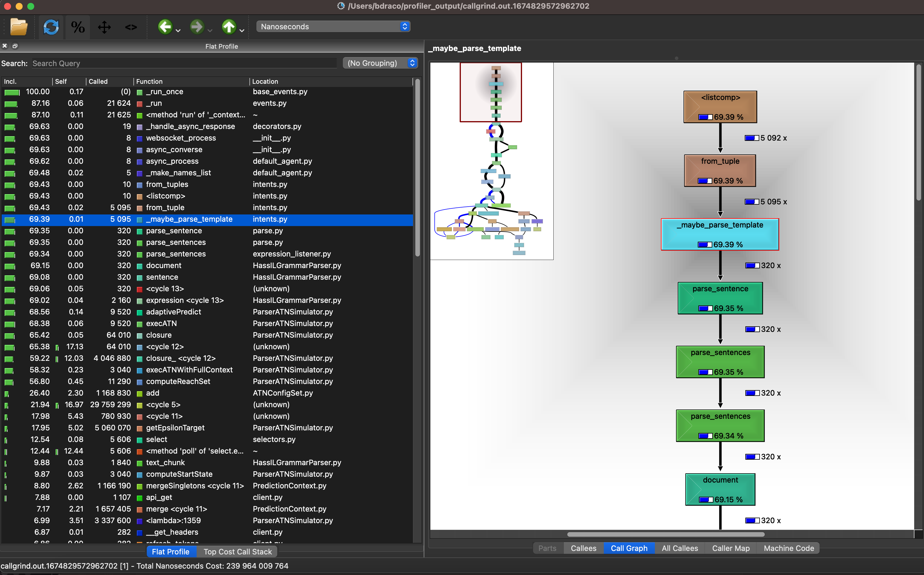This screenshot has height=575, width=924.
Task: Open the (No Grouping) dropdown
Action: [x=380, y=63]
